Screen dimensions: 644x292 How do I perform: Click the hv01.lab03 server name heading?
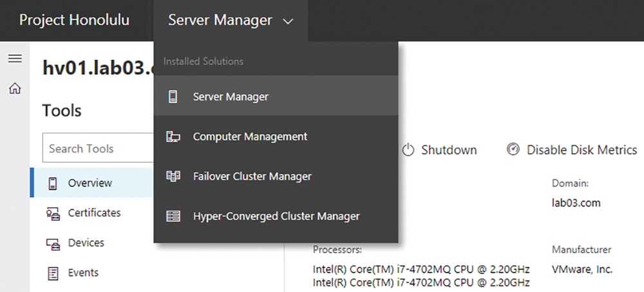tap(98, 68)
